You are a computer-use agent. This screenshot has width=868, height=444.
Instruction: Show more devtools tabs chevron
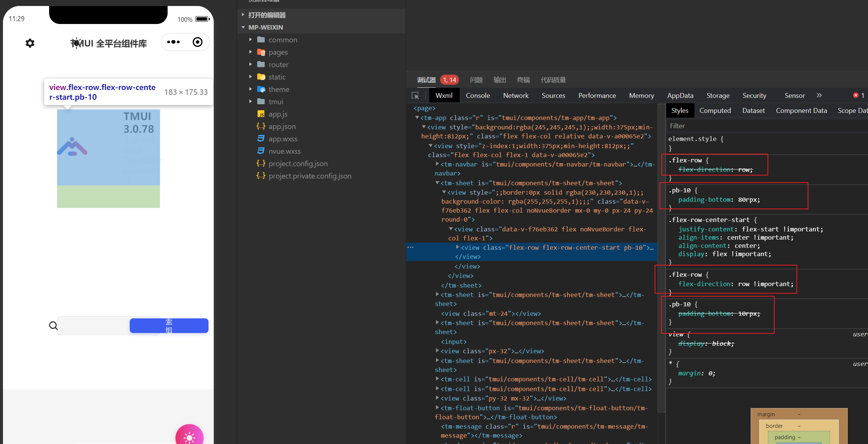(819, 96)
